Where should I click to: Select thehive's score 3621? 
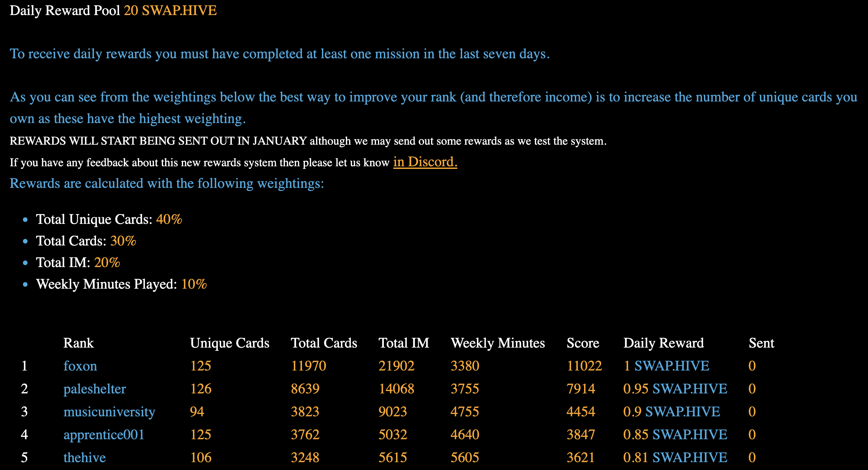click(x=580, y=458)
